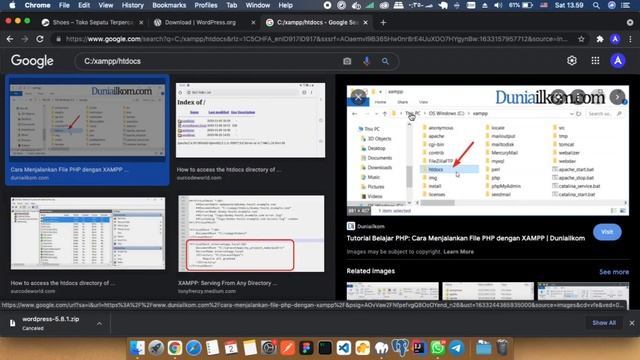Open PostgreSQL elephant icon in dock
This screenshot has height=360, width=640.
pos(400,348)
